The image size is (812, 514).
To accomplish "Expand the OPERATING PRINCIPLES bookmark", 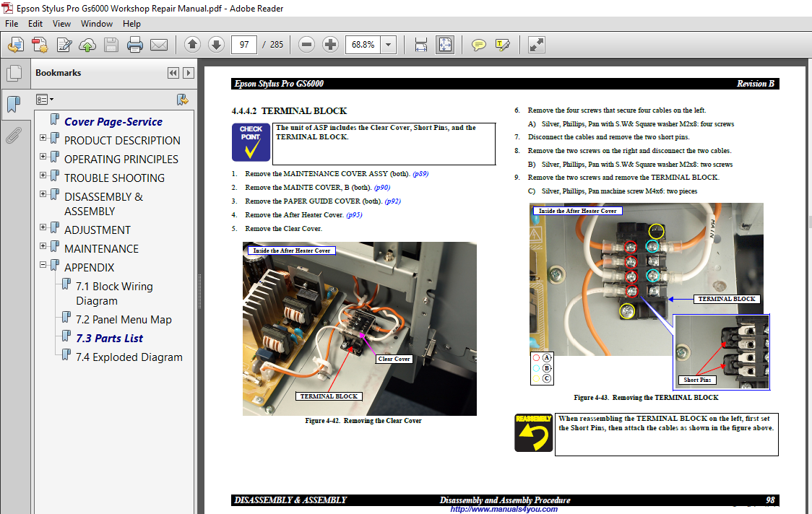I will tap(43, 157).
